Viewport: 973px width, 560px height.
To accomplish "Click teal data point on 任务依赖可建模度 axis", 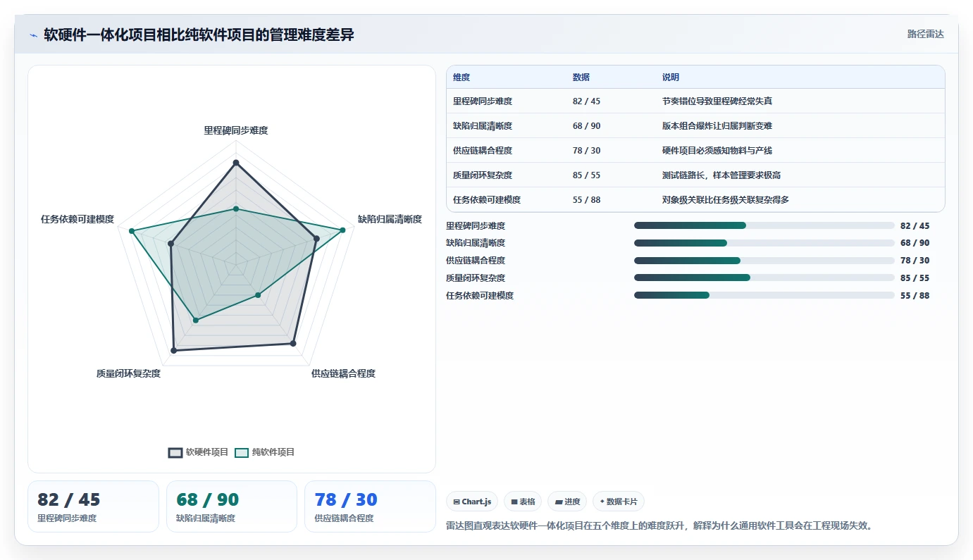I will click(131, 231).
